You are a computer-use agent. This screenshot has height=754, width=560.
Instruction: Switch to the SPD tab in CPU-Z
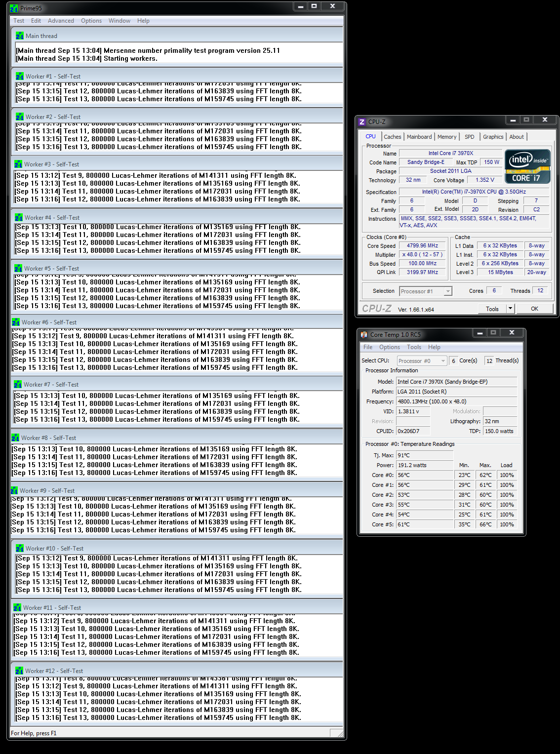[470, 137]
